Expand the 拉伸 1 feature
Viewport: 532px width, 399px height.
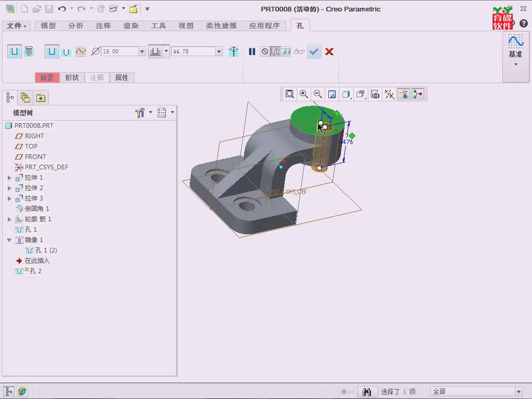click(x=9, y=178)
